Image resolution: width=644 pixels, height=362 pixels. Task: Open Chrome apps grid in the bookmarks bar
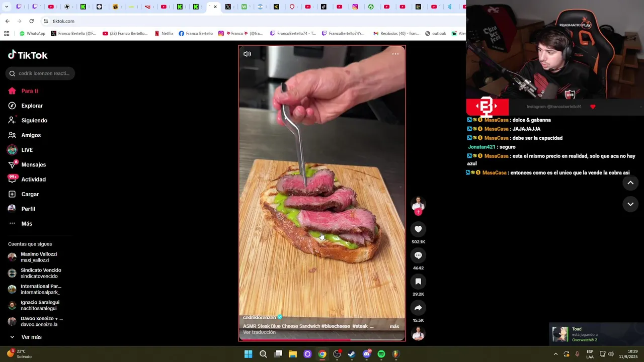point(7,34)
